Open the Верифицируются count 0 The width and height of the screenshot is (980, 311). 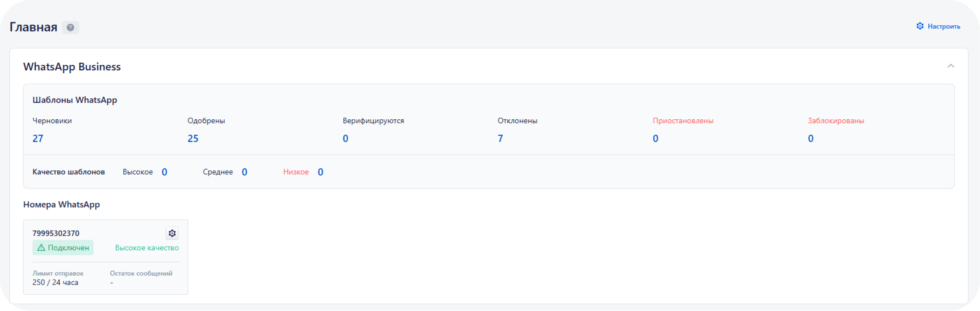tap(345, 138)
